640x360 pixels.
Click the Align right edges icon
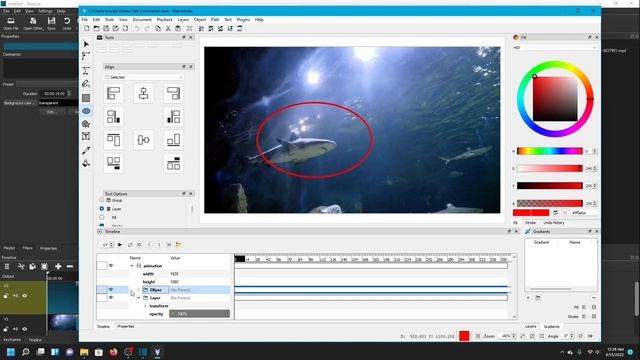[x=173, y=93]
